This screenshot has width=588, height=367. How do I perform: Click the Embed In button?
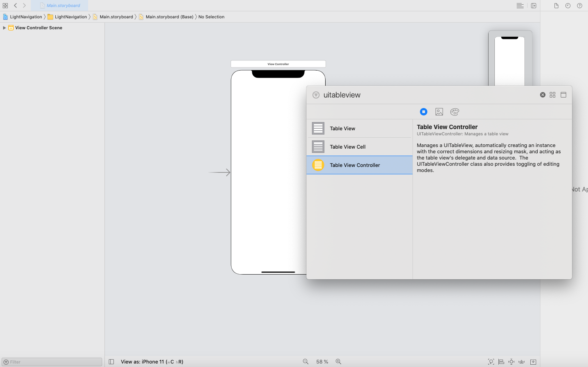click(x=533, y=362)
